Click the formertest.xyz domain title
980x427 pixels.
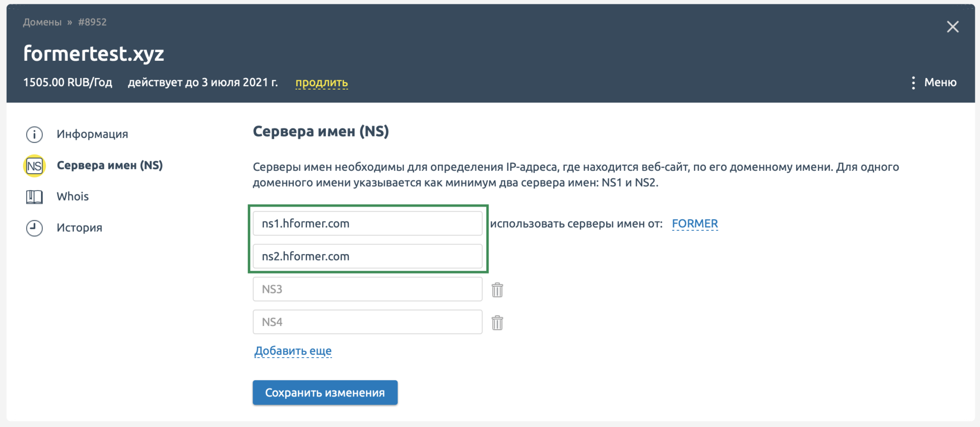(x=94, y=53)
